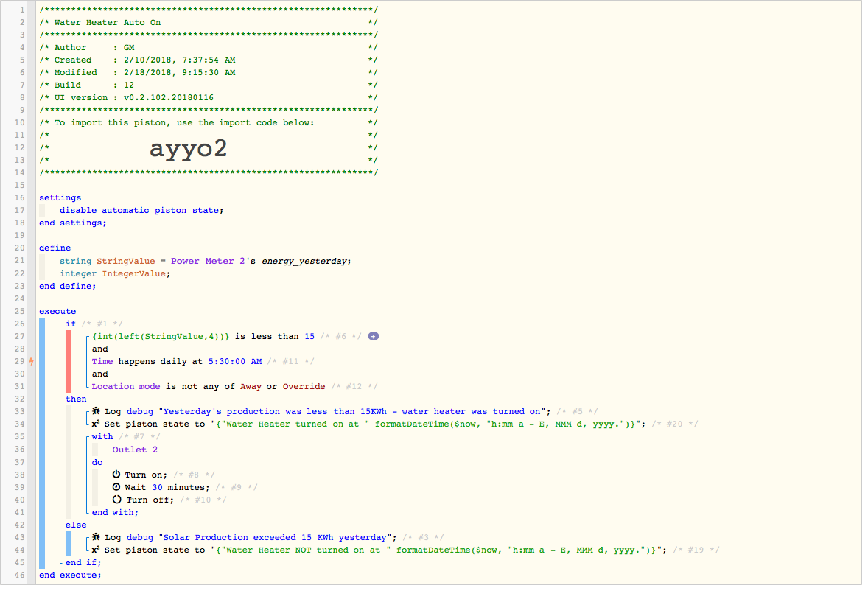Click 'end execute;'

coord(70,576)
